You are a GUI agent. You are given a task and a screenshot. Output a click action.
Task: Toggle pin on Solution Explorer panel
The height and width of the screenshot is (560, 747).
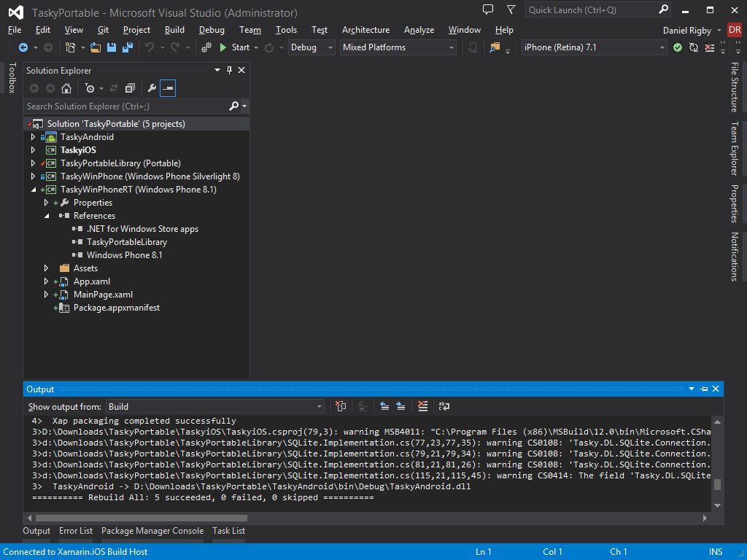(229, 70)
